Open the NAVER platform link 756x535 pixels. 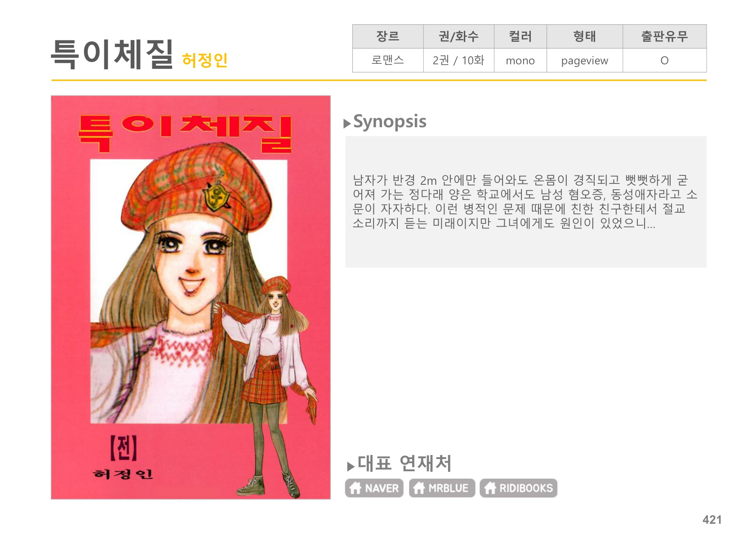click(x=374, y=488)
